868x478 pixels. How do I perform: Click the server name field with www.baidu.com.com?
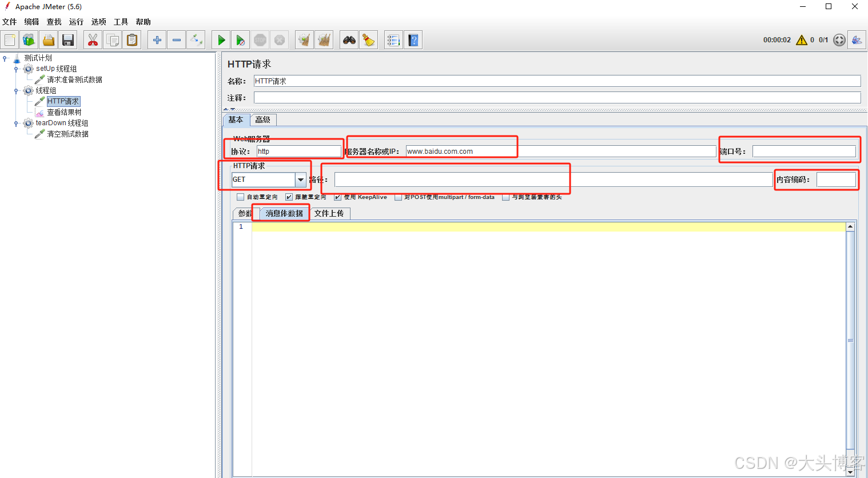coord(561,152)
